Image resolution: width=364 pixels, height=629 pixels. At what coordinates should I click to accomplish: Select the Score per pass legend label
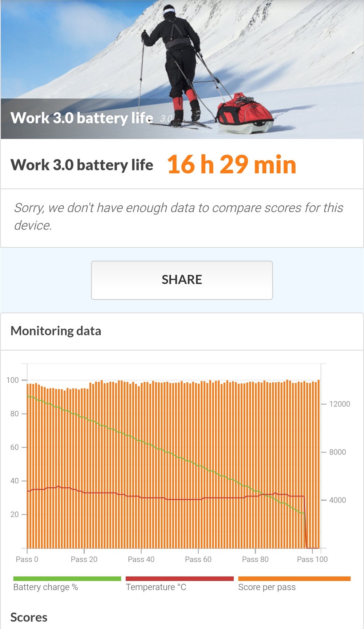pyautogui.click(x=267, y=587)
